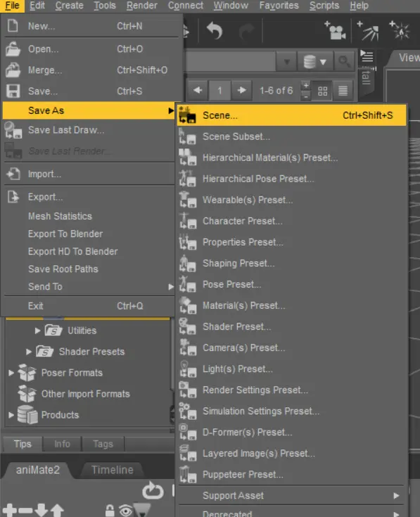Save Properties Preset...
The image size is (420, 517).
tap(292, 242)
